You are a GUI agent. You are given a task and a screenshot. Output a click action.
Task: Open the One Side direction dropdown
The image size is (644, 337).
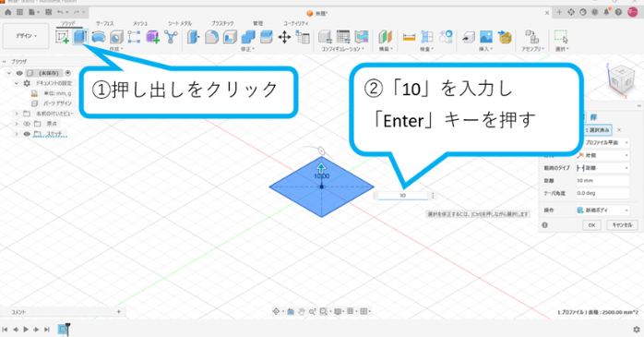[x=602, y=155]
